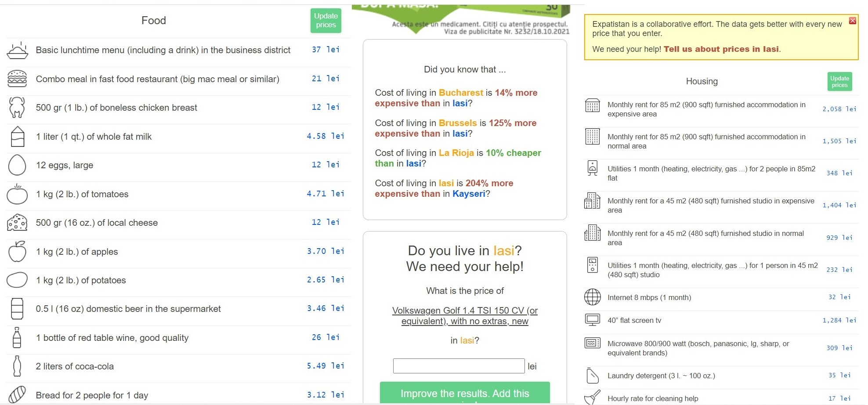Click the burger icon for combo meal

click(17, 79)
